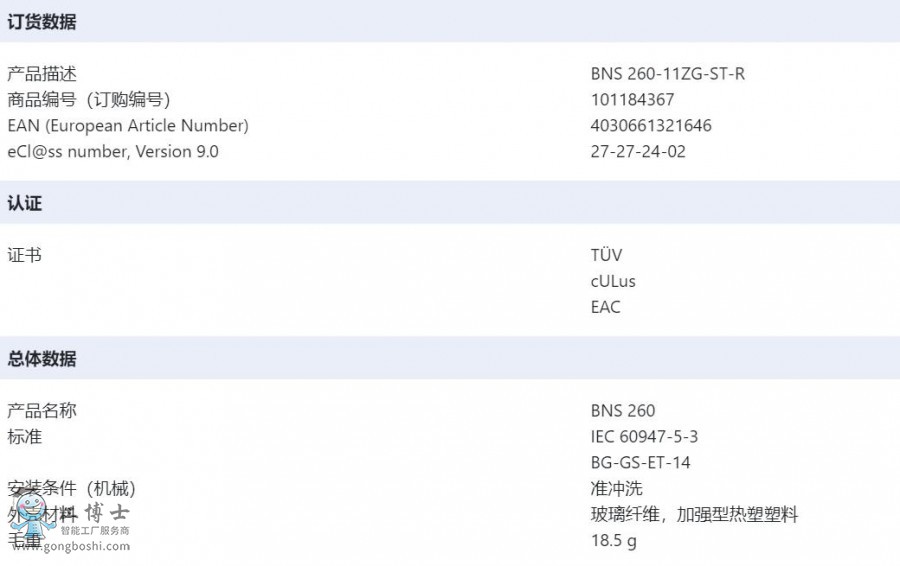Click the cULus certificate entry
This screenshot has height=566, width=900.
(x=613, y=281)
